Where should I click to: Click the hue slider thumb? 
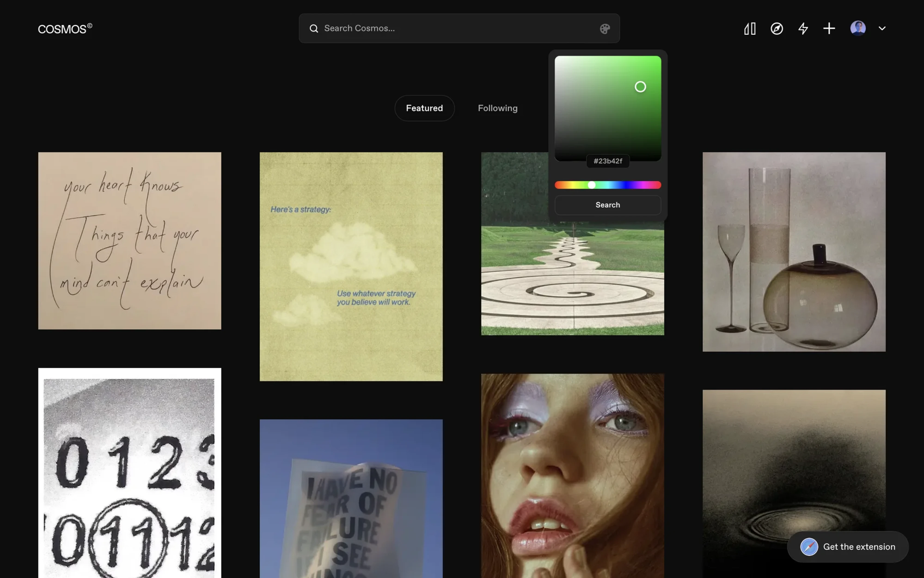point(592,185)
